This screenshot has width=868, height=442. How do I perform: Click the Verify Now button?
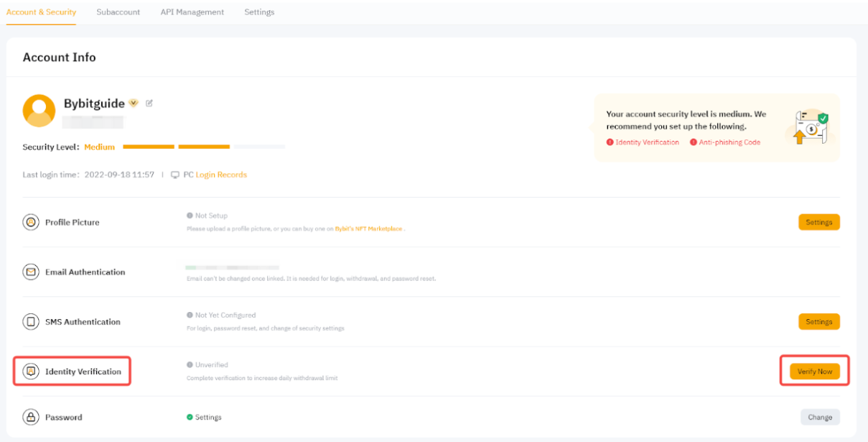(815, 372)
